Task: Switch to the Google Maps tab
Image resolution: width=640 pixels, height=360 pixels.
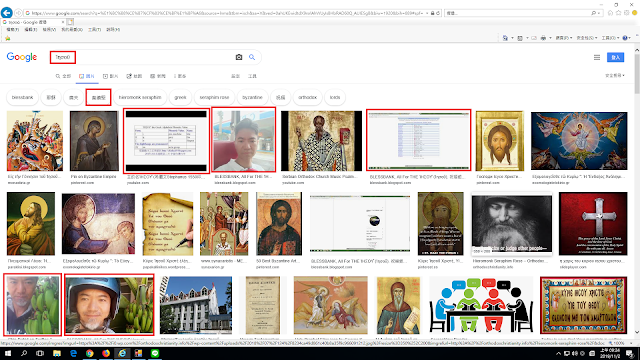Action: pyautogui.click(x=134, y=76)
